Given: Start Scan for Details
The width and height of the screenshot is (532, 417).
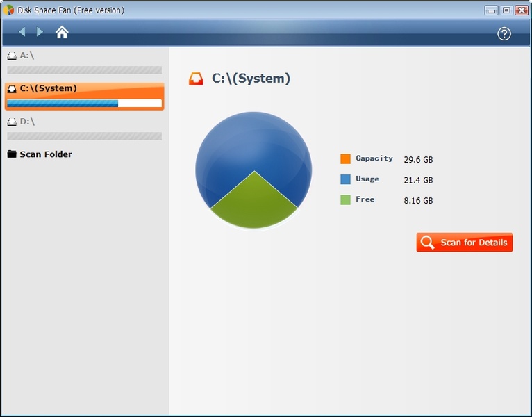Looking at the screenshot, I should pos(465,242).
